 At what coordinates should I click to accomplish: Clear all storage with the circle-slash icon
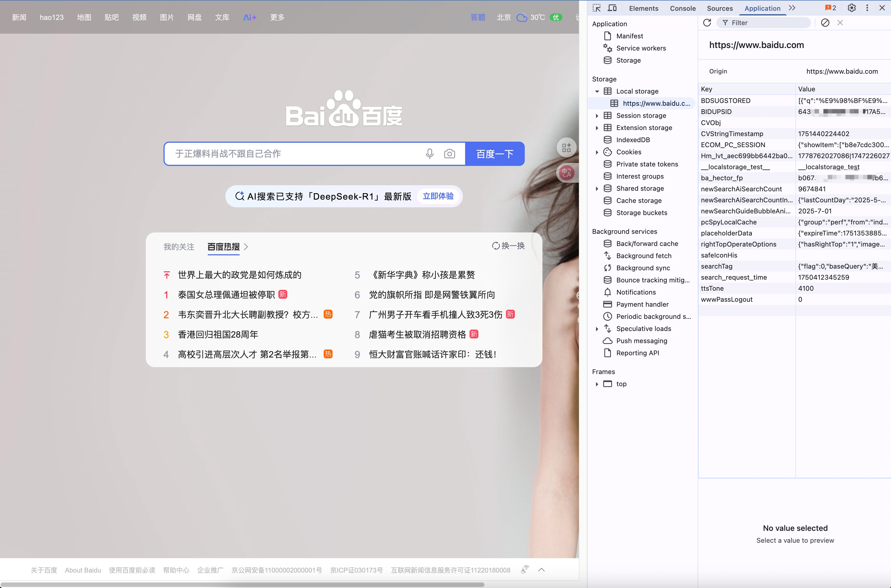coord(825,23)
